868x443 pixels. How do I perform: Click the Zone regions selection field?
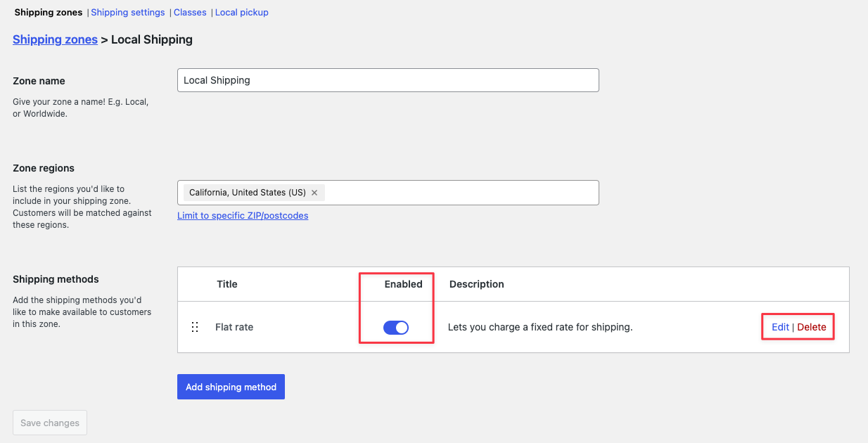pos(457,192)
